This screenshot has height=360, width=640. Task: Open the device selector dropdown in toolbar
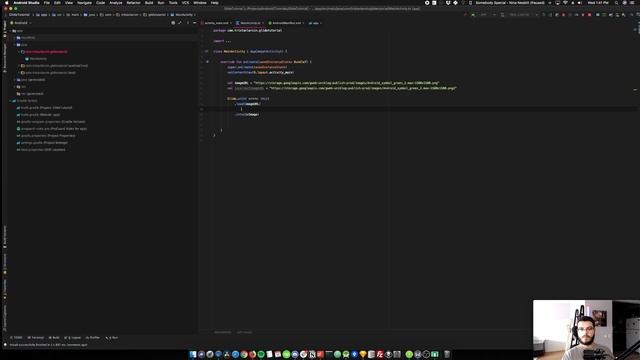pos(520,15)
